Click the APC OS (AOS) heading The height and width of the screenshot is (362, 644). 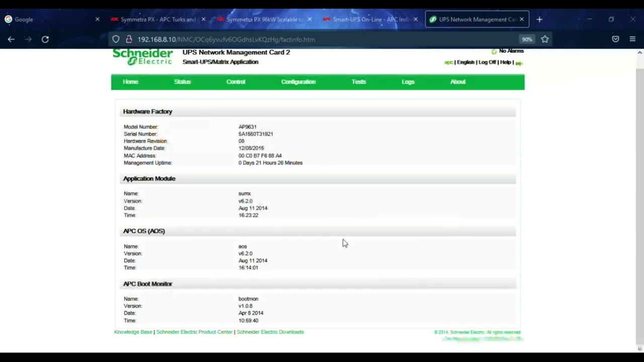(x=144, y=231)
